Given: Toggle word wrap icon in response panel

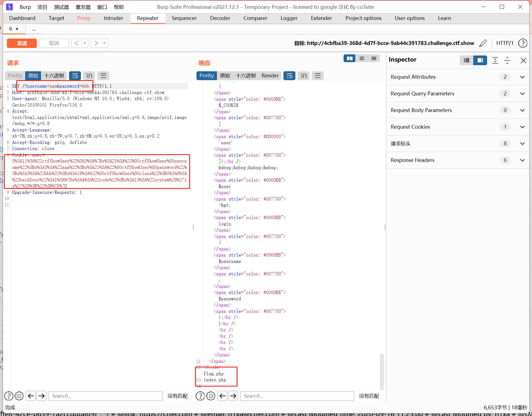Looking at the screenshot, I should [x=289, y=76].
